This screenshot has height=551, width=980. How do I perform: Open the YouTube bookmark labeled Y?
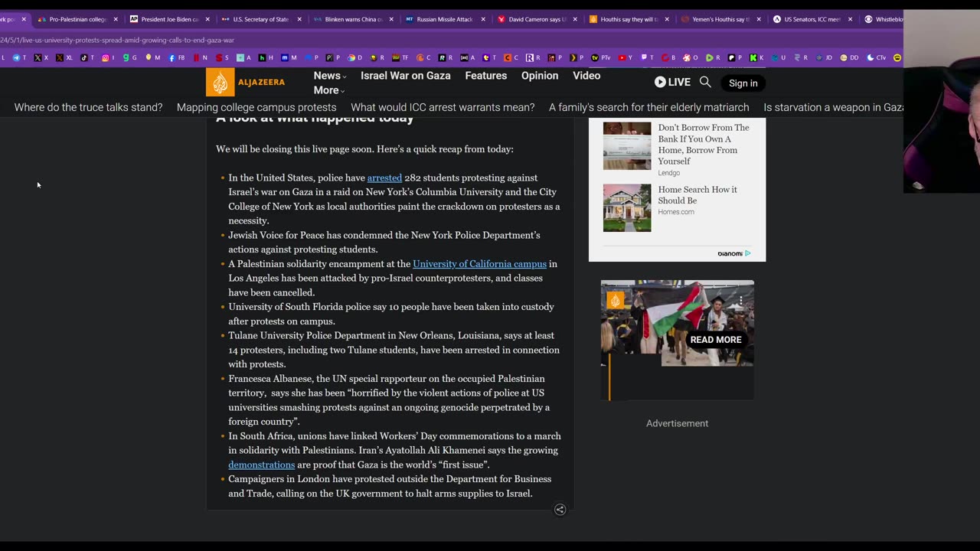point(626,57)
